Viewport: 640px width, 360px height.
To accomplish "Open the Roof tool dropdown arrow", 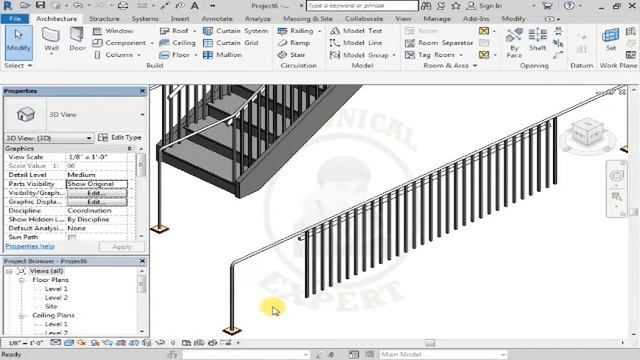I will tap(194, 31).
